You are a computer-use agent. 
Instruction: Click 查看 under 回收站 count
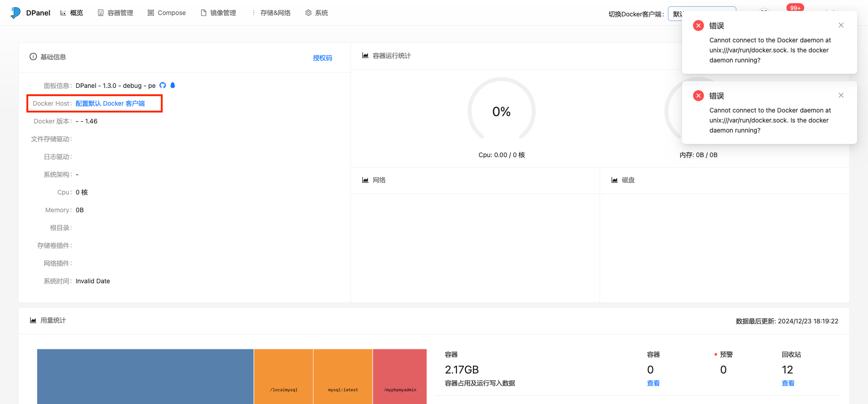788,383
